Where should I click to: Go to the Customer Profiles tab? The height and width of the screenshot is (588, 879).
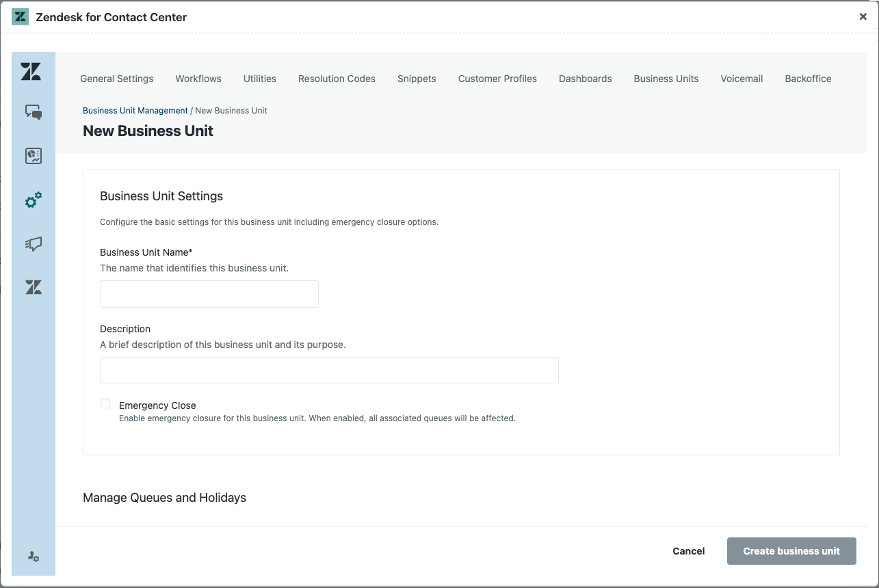coord(497,79)
